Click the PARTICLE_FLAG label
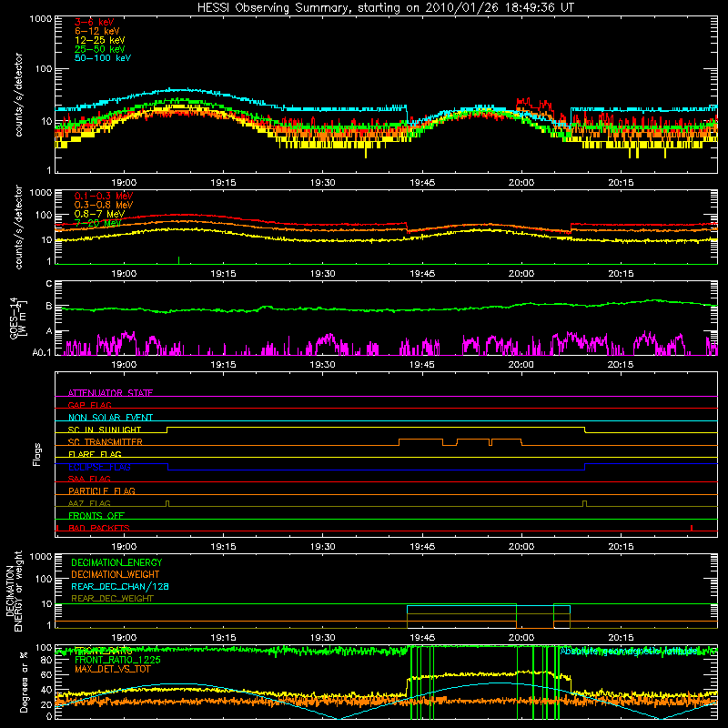 pos(102,491)
